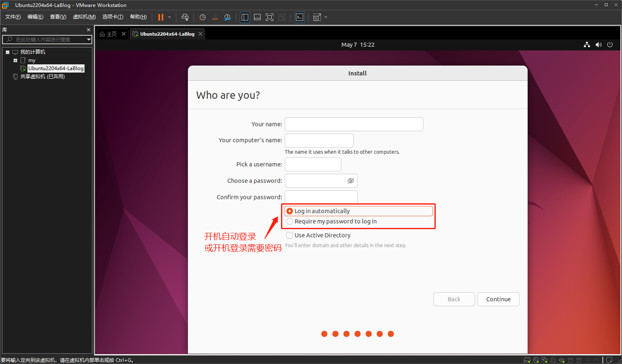Screen dimensions: 622x364
Task: Open the 查看(V) menu
Action: [58, 17]
